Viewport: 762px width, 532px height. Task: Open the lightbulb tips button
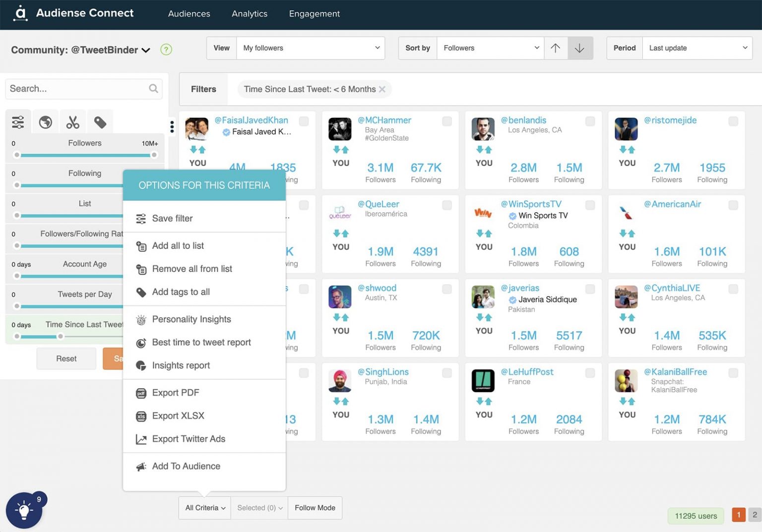(x=24, y=510)
